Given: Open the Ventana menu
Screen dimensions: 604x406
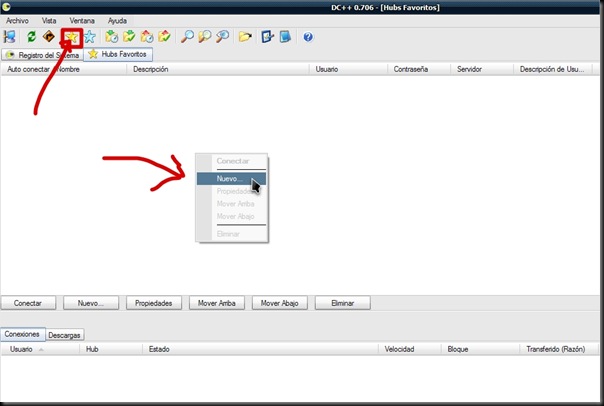Looking at the screenshot, I should coord(82,21).
